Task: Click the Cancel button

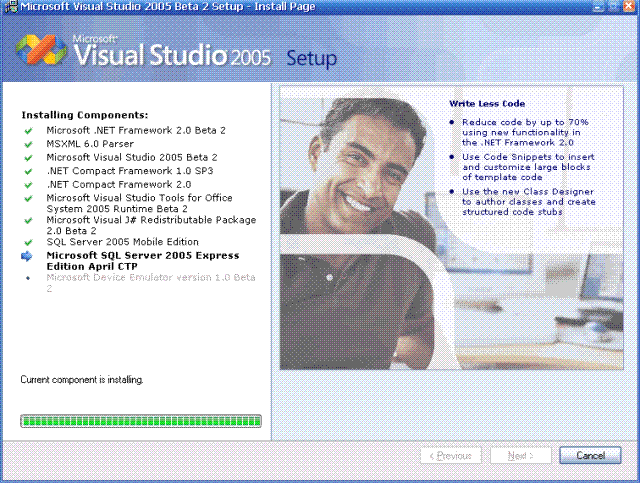Action: 590,455
